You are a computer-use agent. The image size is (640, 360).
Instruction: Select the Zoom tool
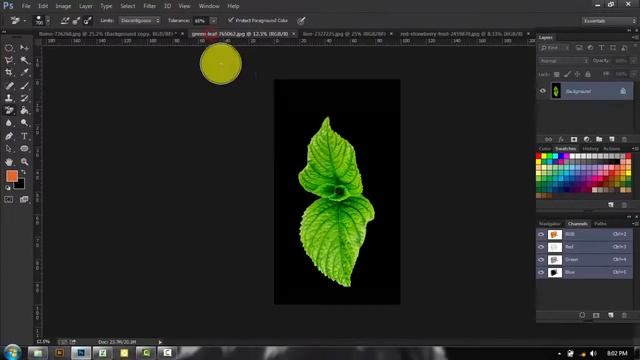[24, 162]
